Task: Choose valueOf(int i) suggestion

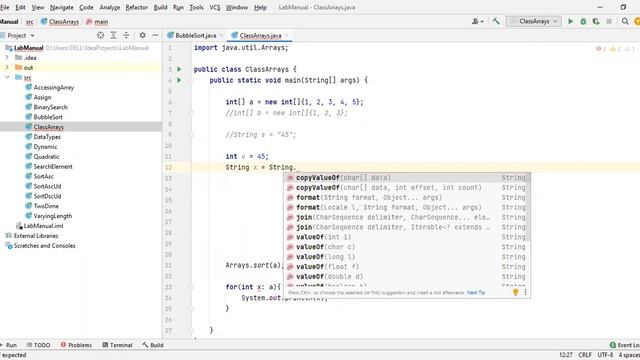Action: pyautogui.click(x=405, y=237)
